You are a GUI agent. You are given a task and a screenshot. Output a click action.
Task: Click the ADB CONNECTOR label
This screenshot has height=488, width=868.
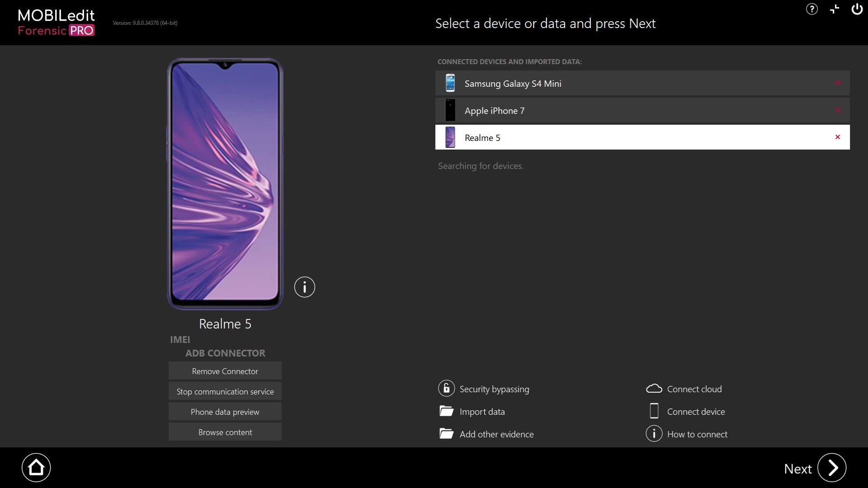[225, 353]
